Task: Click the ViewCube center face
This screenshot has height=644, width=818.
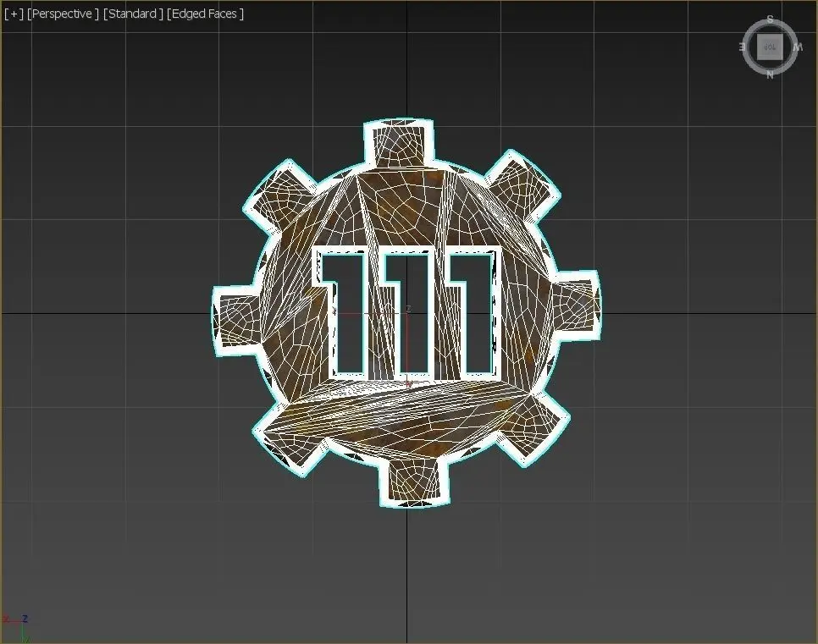Action: pyautogui.click(x=770, y=47)
